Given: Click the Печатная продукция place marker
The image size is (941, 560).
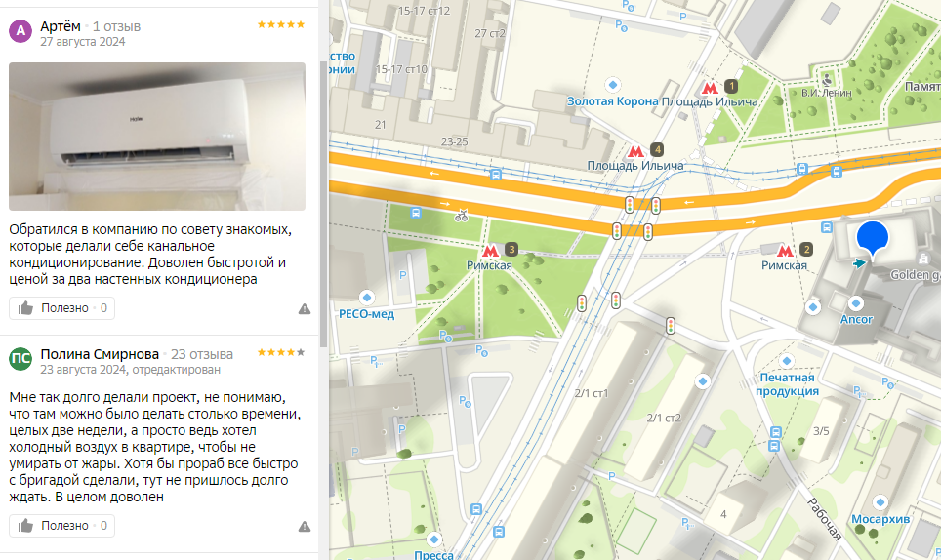Looking at the screenshot, I should 787,362.
